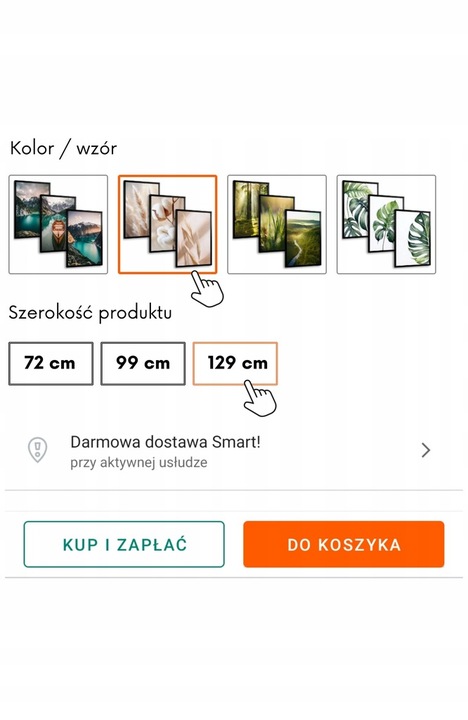The width and height of the screenshot is (468, 720).
Task: Select the 129 cm width option
Action: 235,363
